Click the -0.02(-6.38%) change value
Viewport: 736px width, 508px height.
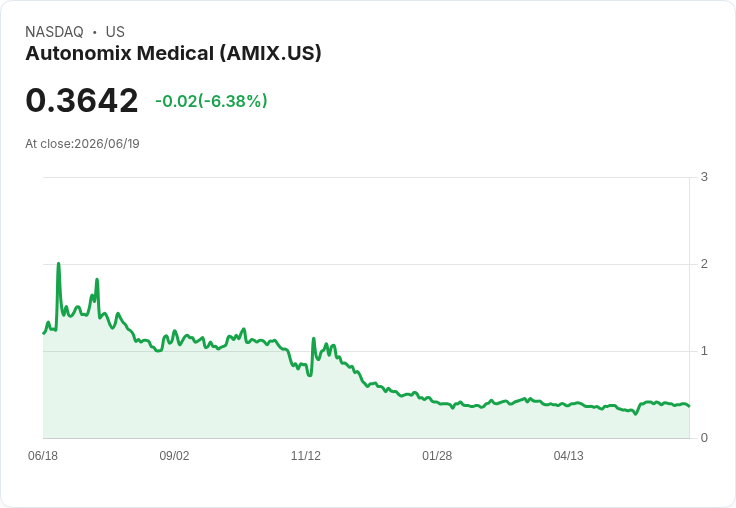211,101
